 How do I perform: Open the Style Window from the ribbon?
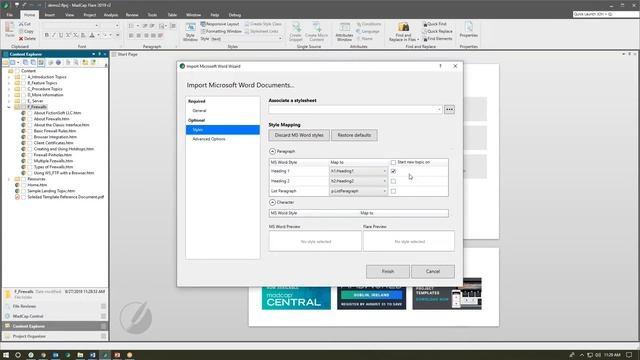190,31
